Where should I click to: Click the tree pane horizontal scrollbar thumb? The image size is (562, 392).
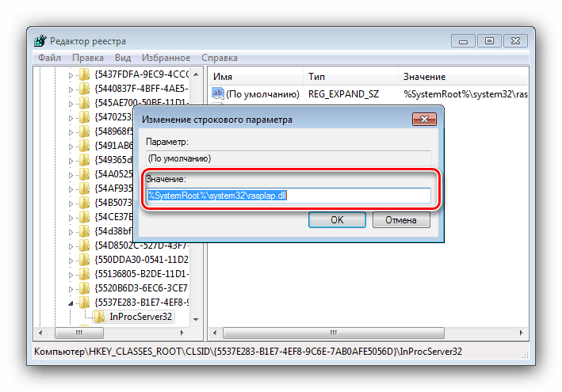point(79,333)
